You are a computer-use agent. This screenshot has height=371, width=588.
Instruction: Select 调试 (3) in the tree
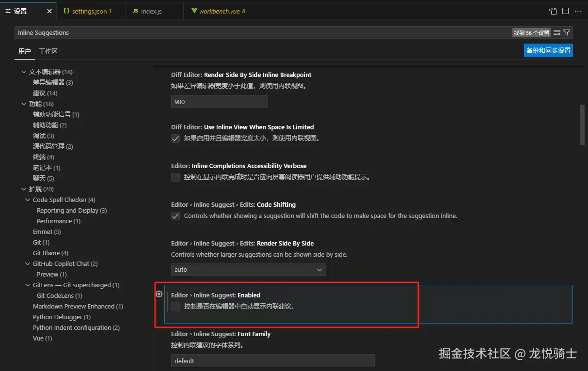coord(44,136)
